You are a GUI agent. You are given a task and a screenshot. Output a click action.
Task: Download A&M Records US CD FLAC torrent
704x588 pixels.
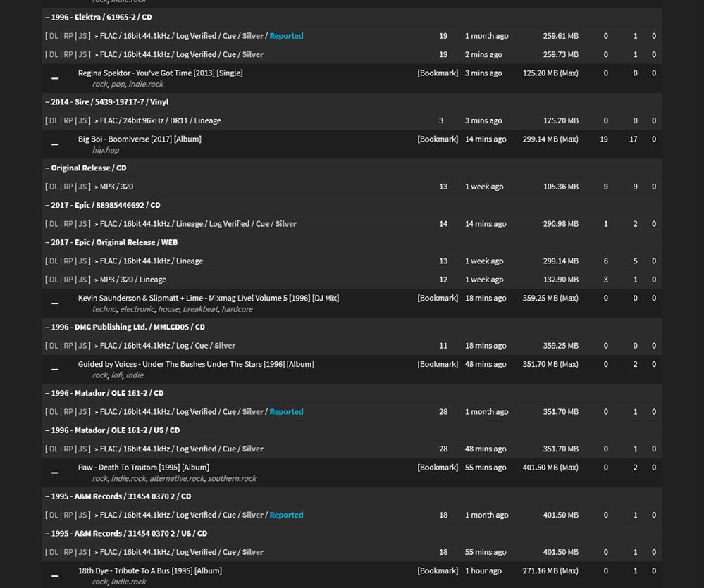point(54,552)
